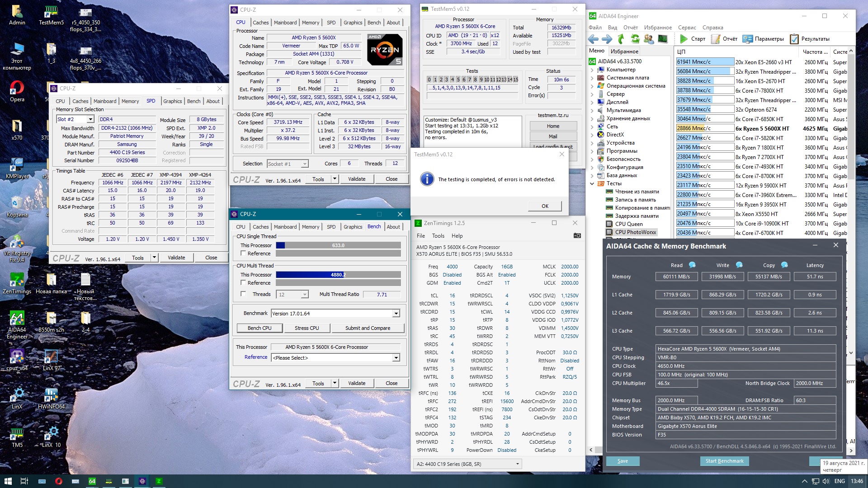Refresh the AIDA64 view

coord(635,39)
